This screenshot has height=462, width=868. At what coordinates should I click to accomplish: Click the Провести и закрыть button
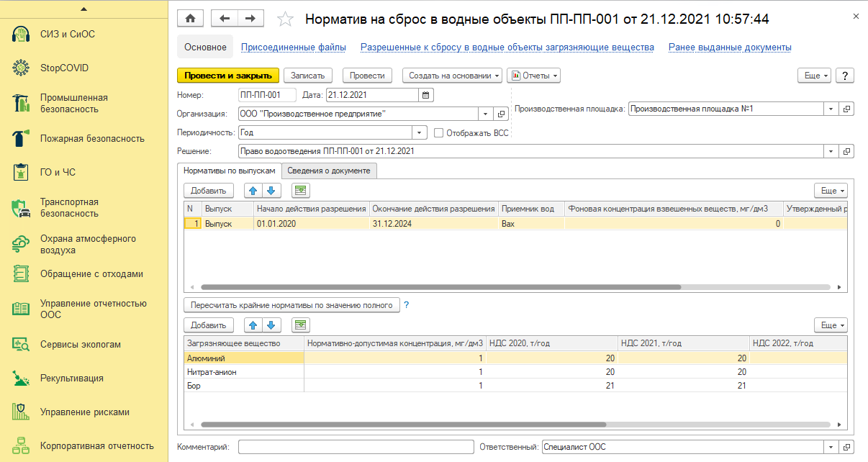click(227, 76)
